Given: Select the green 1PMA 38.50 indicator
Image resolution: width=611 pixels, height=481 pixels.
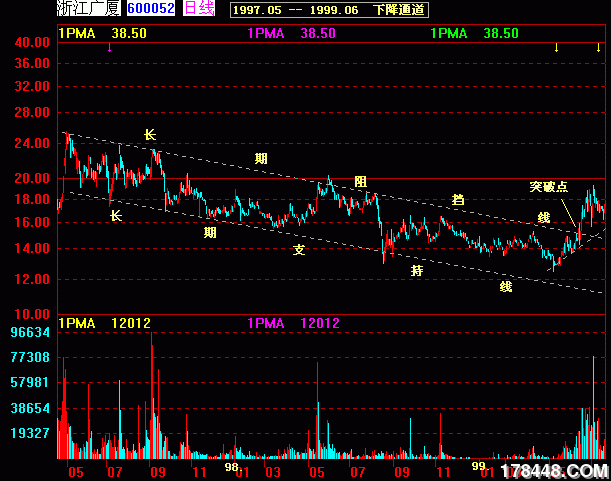Looking at the screenshot, I should (474, 33).
